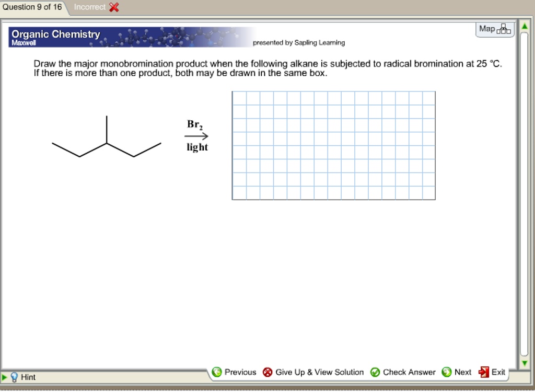This screenshot has width=535, height=392.
Task: Click the Map hierarchy icon
Action: [504, 29]
